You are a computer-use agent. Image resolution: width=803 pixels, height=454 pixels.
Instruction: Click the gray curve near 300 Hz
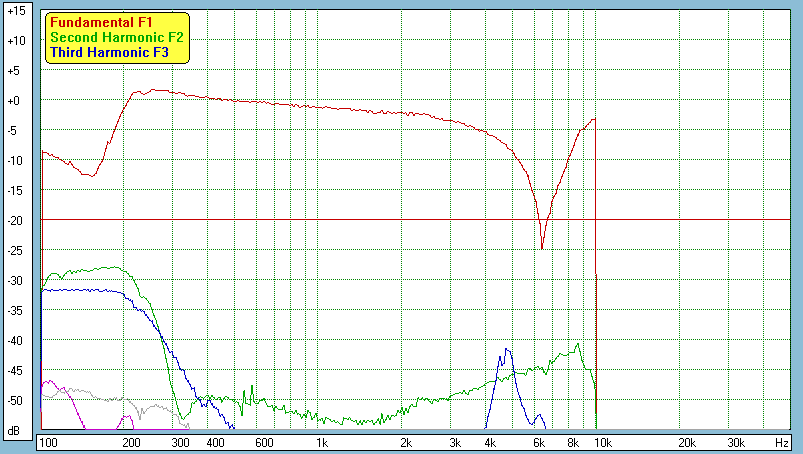click(x=150, y=408)
